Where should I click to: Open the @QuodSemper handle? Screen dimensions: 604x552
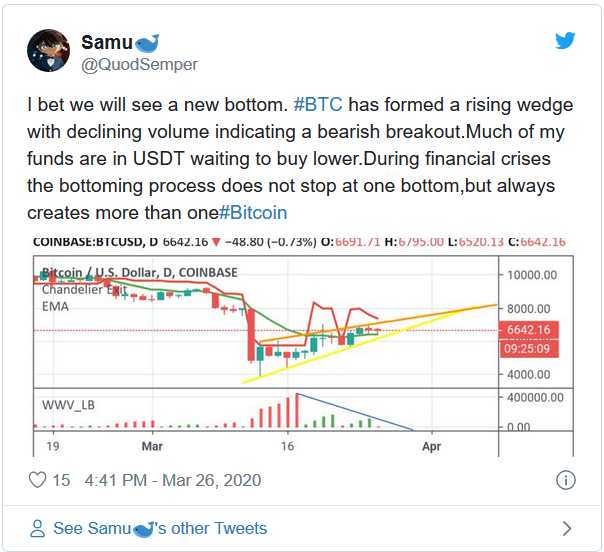tap(139, 65)
